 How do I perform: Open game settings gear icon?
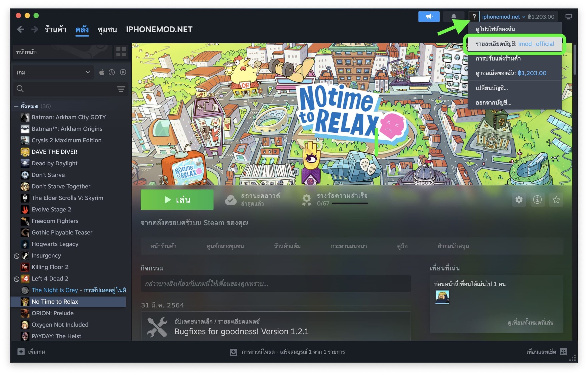pyautogui.click(x=519, y=200)
